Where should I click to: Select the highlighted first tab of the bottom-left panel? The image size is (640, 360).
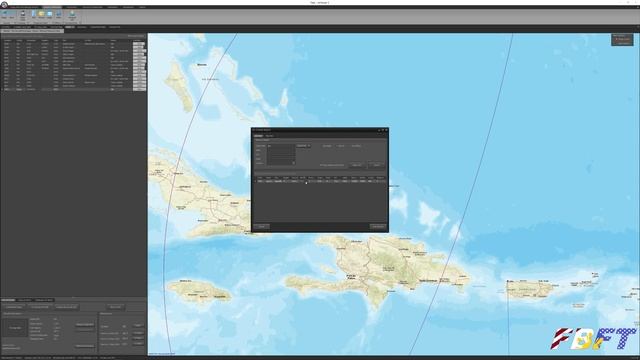point(8,300)
